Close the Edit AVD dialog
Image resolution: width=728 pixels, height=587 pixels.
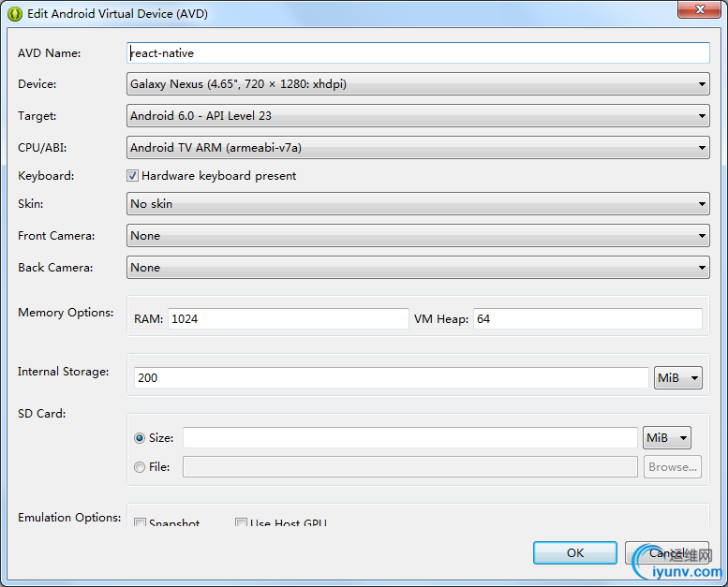[x=700, y=9]
